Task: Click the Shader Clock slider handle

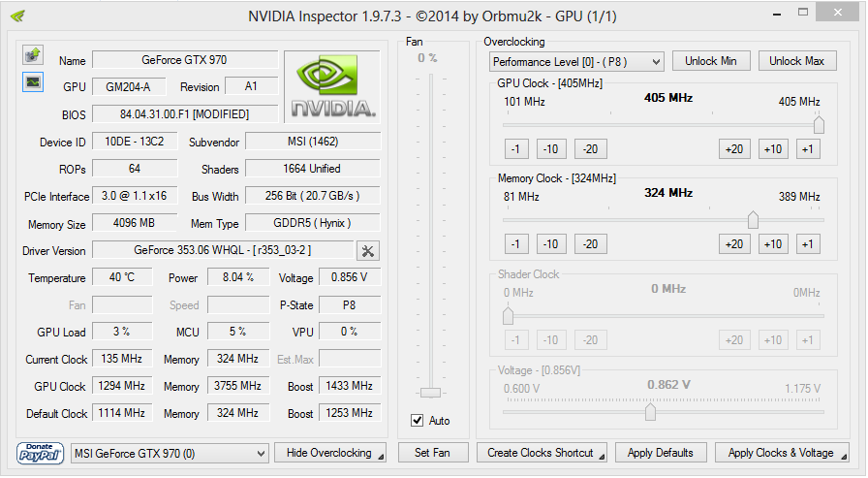Action: [x=508, y=316]
